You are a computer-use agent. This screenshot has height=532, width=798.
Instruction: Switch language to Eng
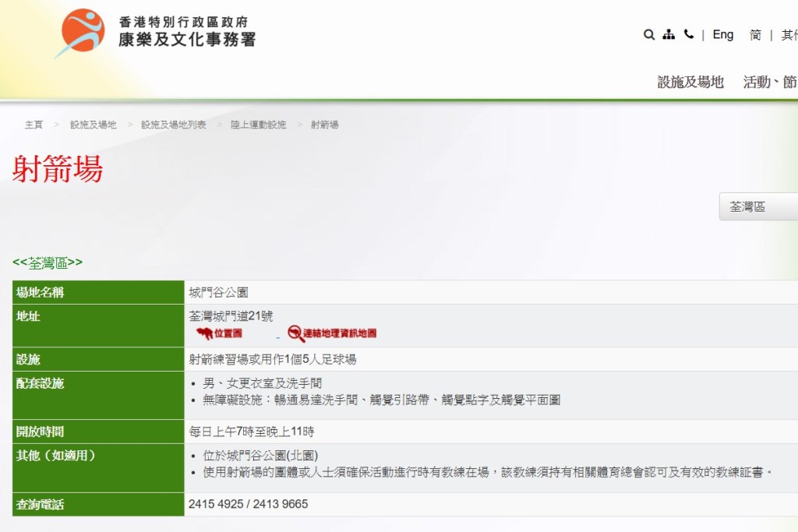click(722, 34)
